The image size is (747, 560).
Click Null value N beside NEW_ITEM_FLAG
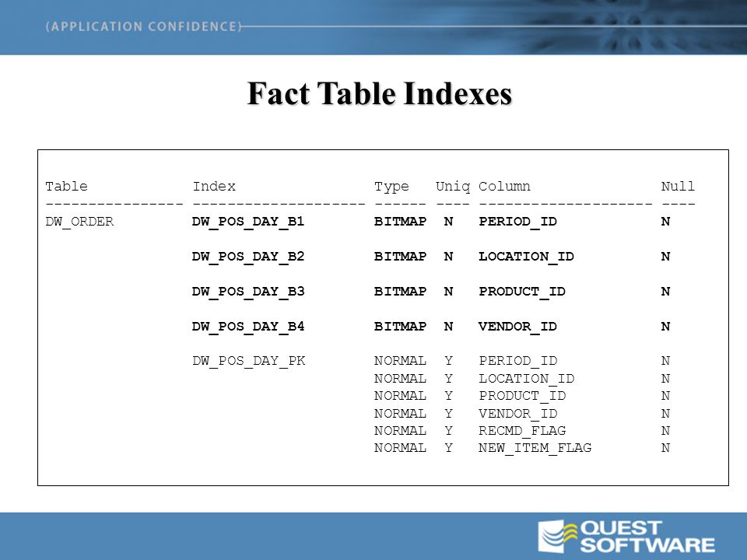665,448
